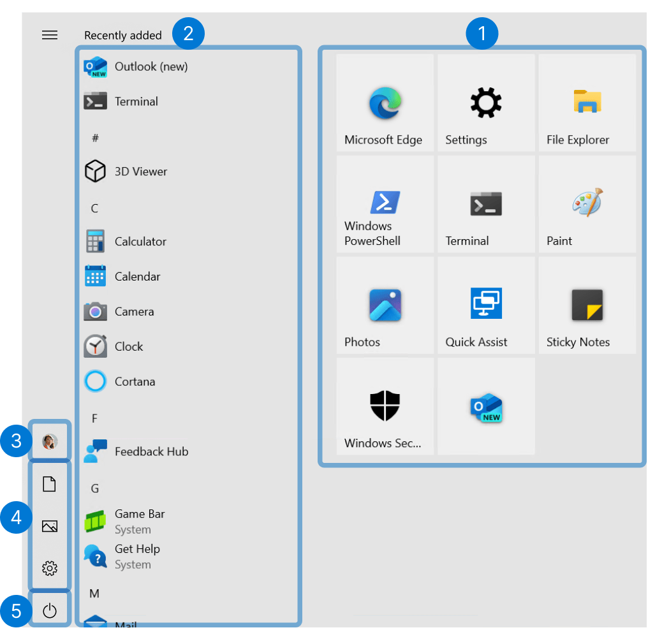Launch Quick Assist tile
This screenshot has height=644, width=662.
point(486,305)
